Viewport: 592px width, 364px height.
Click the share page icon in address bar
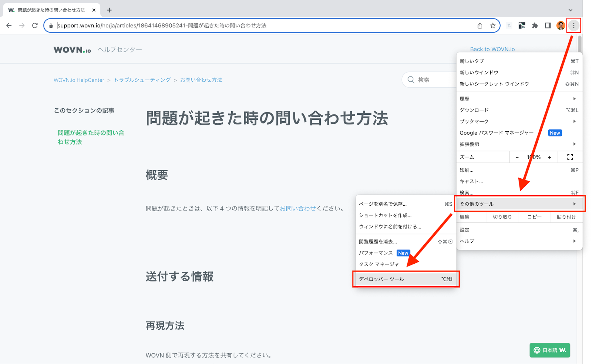[x=480, y=26]
